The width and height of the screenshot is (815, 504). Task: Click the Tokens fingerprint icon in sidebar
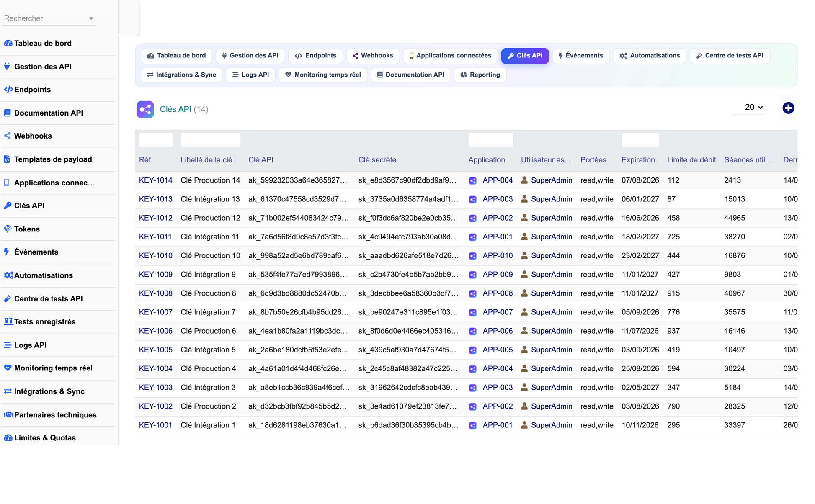(8, 229)
